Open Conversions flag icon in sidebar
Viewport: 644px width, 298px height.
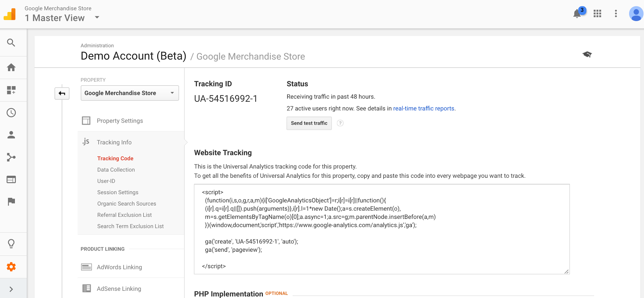click(x=11, y=201)
